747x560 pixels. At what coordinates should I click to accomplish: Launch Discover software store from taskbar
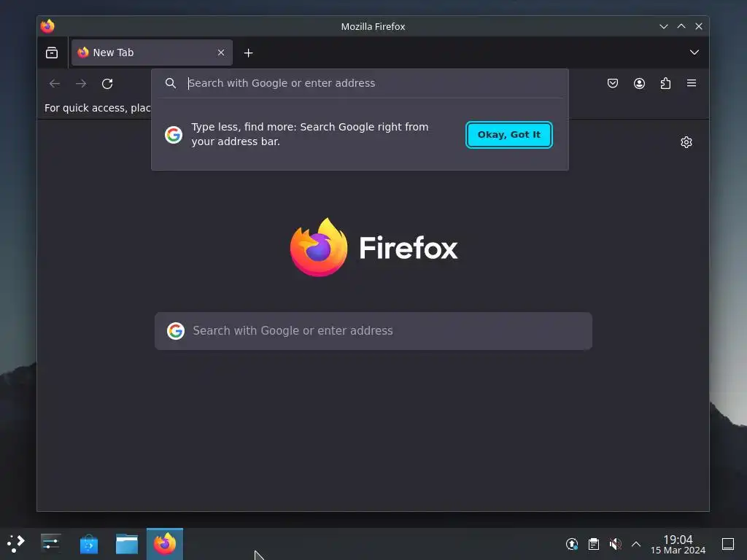(88, 544)
